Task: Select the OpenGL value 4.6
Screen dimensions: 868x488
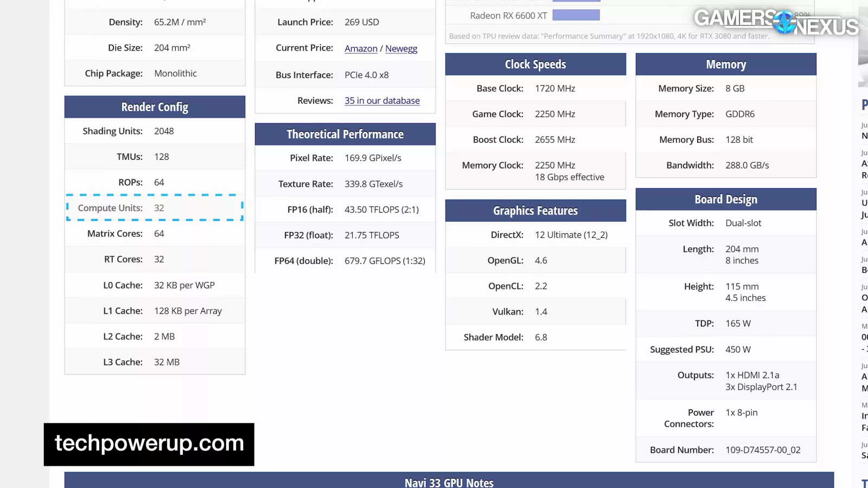Action: 541,260
